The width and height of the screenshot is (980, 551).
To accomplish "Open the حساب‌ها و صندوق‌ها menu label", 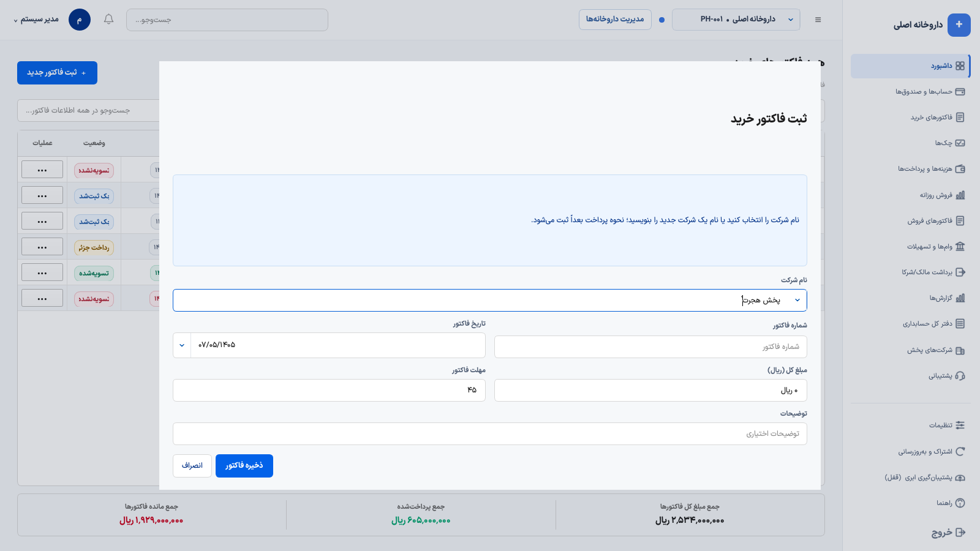I will 924,92.
